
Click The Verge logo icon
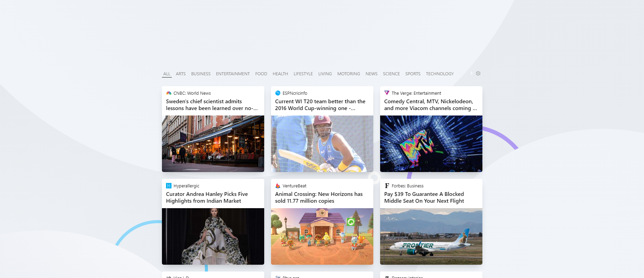click(x=387, y=93)
